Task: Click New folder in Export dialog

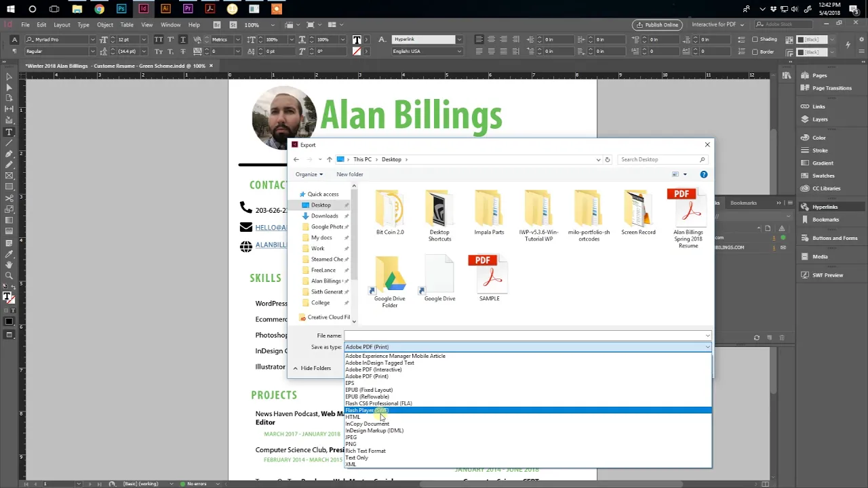Action: pyautogui.click(x=350, y=174)
